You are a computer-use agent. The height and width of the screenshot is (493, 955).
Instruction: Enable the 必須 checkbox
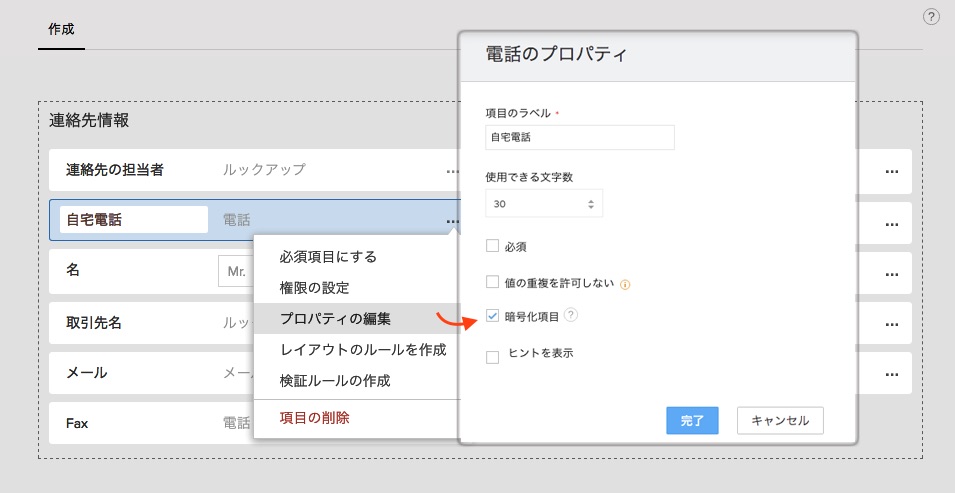tap(492, 246)
